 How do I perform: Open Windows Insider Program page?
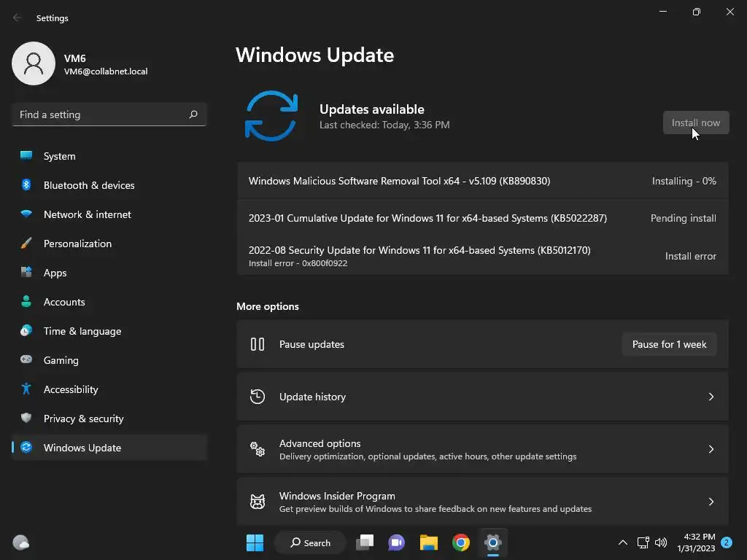[x=483, y=502]
